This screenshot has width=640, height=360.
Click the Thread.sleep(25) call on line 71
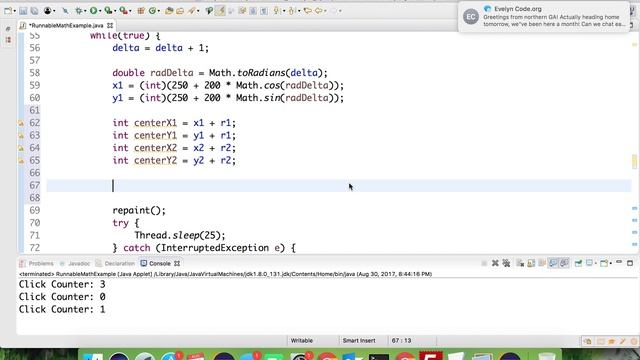180,236
